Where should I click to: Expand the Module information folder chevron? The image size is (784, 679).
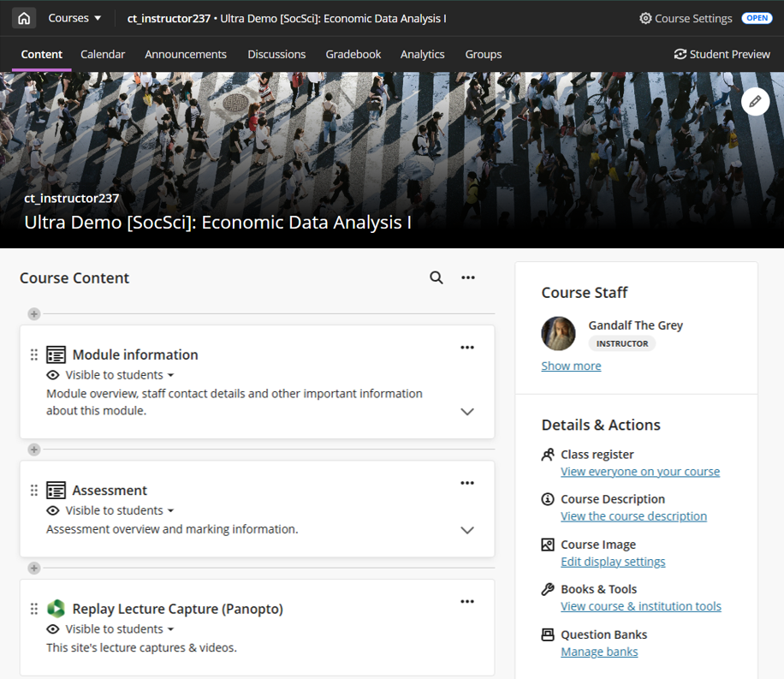point(467,412)
